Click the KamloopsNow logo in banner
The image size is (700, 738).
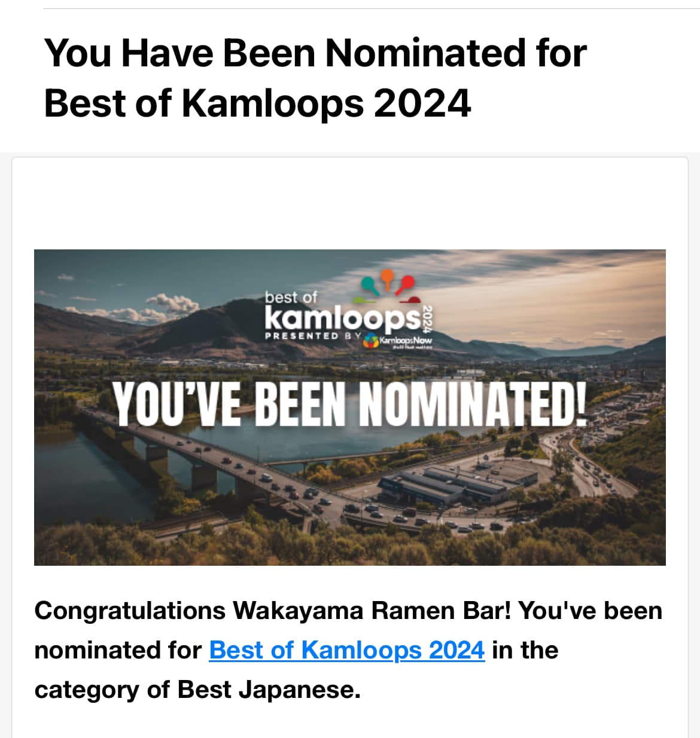[x=398, y=341]
